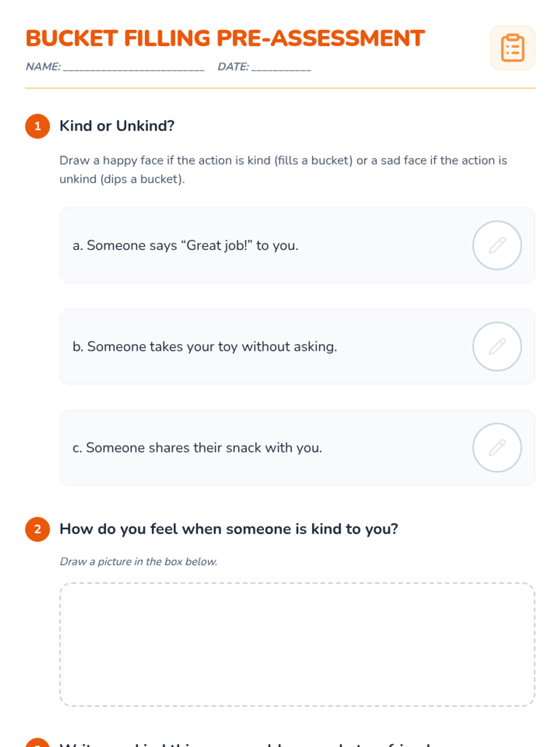Click the clipboard icon in the header
Screen dimensions: 560x747
pyautogui.click(x=512, y=48)
